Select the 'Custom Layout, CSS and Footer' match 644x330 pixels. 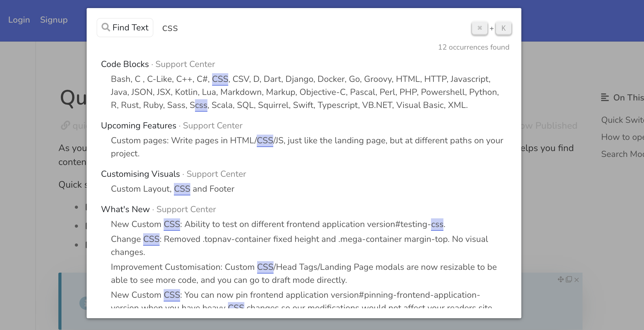172,189
